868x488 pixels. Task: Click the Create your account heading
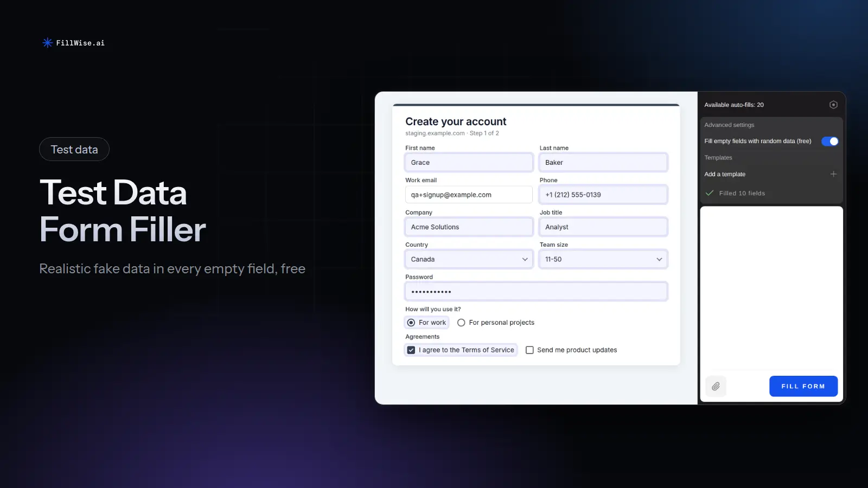click(456, 121)
